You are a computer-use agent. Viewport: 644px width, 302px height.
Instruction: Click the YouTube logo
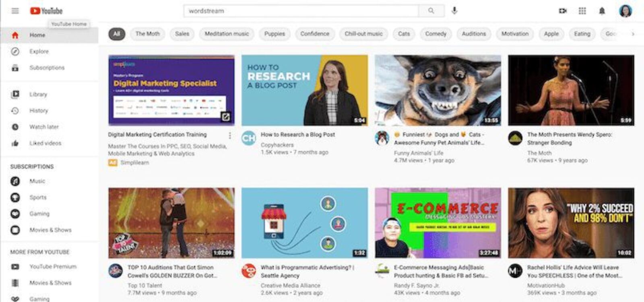(x=46, y=11)
